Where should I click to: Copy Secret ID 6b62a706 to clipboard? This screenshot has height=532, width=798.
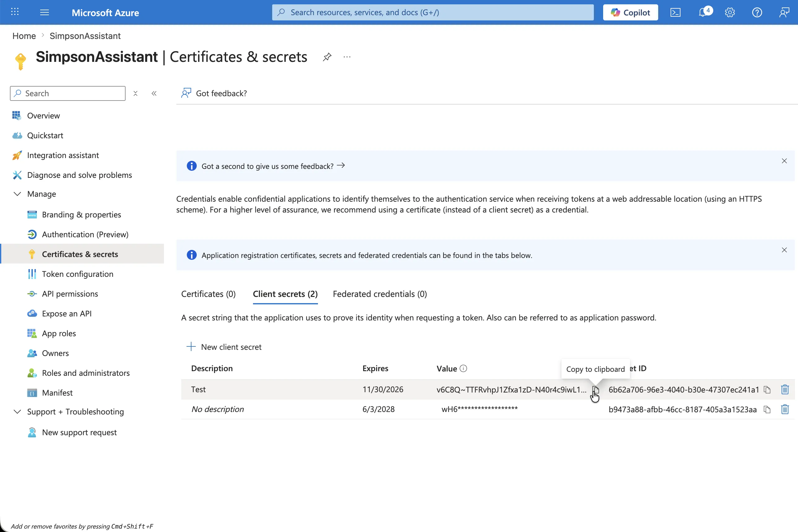[x=767, y=389]
